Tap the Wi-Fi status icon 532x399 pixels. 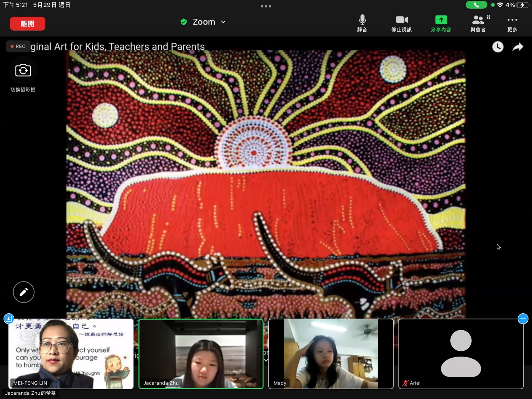pyautogui.click(x=500, y=5)
